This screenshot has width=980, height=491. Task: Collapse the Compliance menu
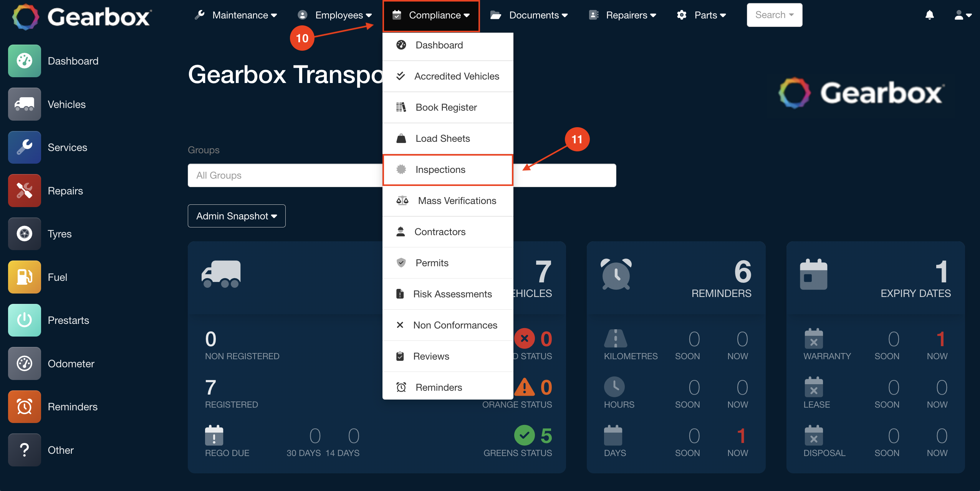(431, 16)
